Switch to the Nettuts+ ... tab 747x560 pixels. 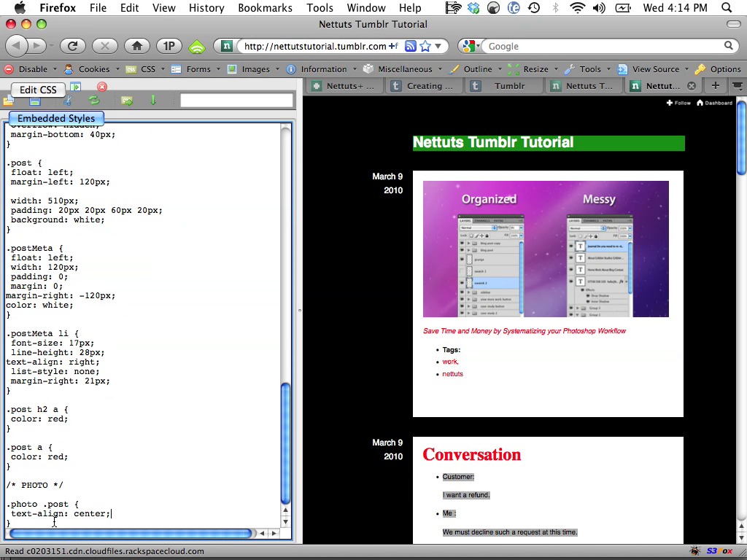coord(344,86)
